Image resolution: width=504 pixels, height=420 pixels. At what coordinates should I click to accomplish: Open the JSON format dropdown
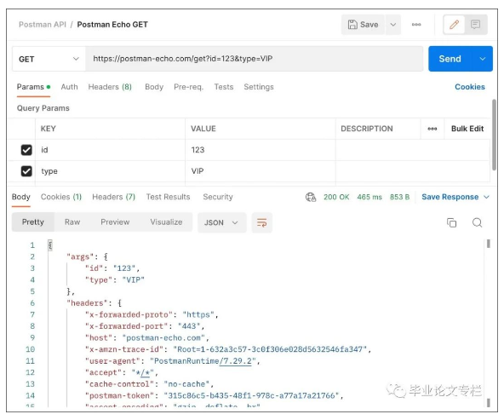(x=222, y=222)
